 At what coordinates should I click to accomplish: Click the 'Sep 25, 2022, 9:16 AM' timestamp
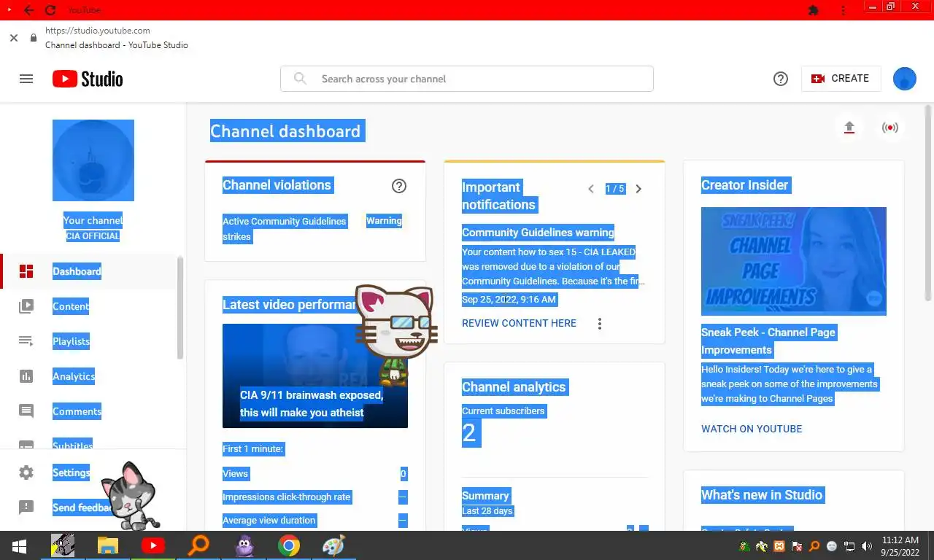(509, 300)
